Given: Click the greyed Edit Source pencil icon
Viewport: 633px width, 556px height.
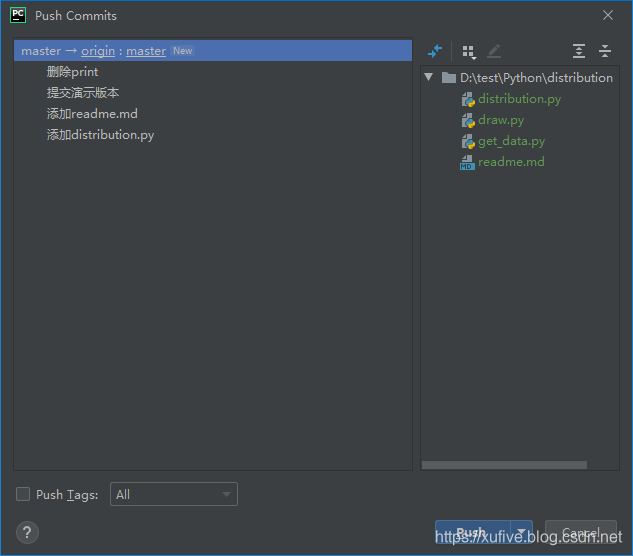Looking at the screenshot, I should pyautogui.click(x=494, y=51).
